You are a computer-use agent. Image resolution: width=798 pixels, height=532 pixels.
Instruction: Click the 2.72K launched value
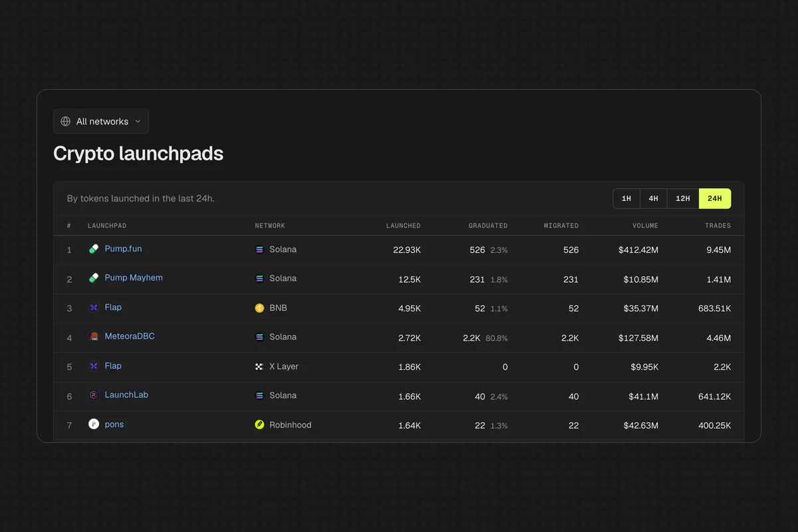[410, 338]
